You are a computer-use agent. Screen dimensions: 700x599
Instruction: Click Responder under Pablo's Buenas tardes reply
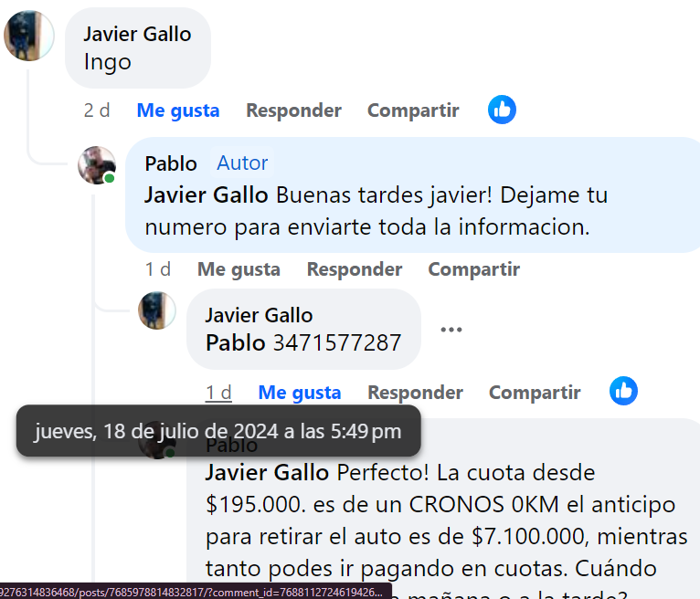pos(355,269)
